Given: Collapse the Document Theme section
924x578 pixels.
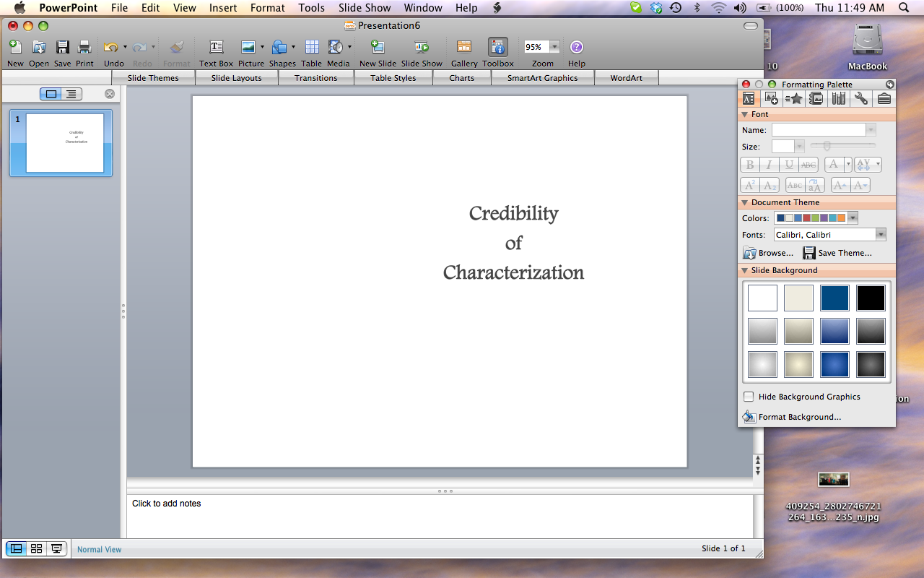Looking at the screenshot, I should (745, 203).
